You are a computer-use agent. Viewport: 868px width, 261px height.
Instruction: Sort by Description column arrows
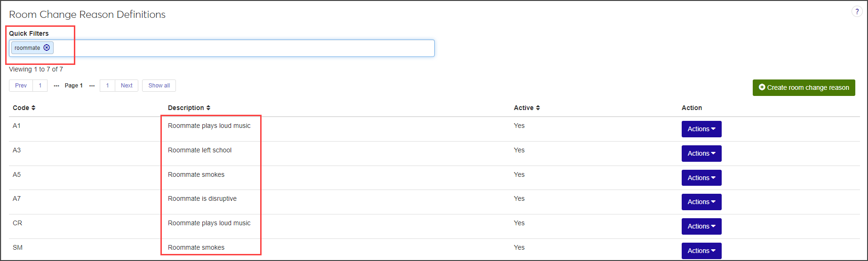point(208,108)
